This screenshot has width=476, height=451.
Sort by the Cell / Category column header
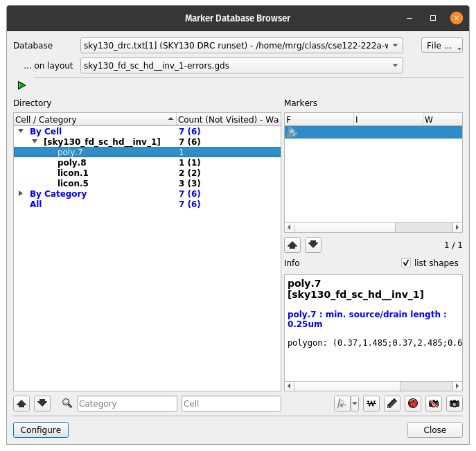[x=95, y=120]
